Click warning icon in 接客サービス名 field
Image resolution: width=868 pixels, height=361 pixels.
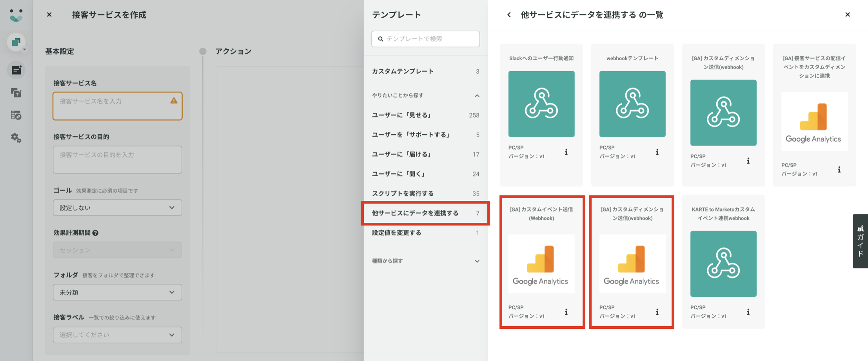(x=174, y=101)
